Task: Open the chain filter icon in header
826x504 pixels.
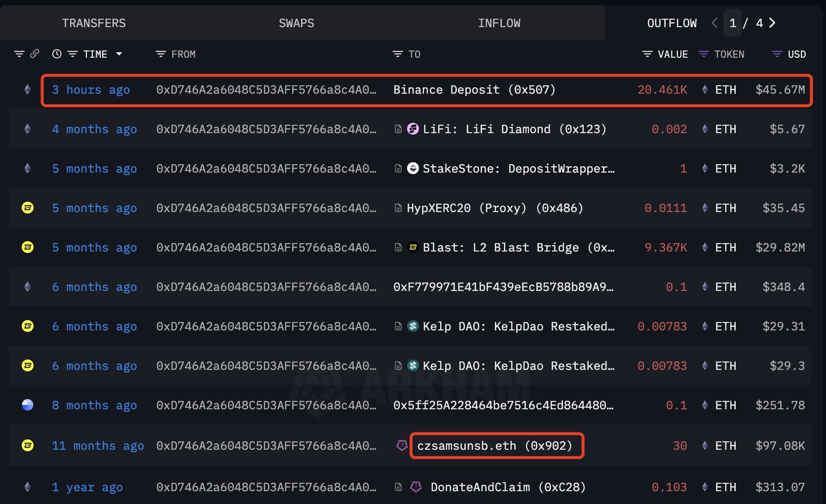Action: 19,54
